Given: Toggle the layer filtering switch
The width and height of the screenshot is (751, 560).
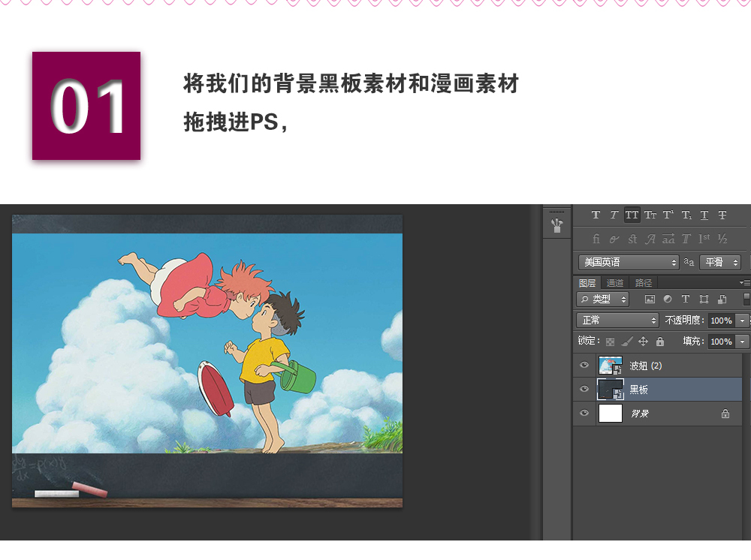Looking at the screenshot, I should pos(746,299).
